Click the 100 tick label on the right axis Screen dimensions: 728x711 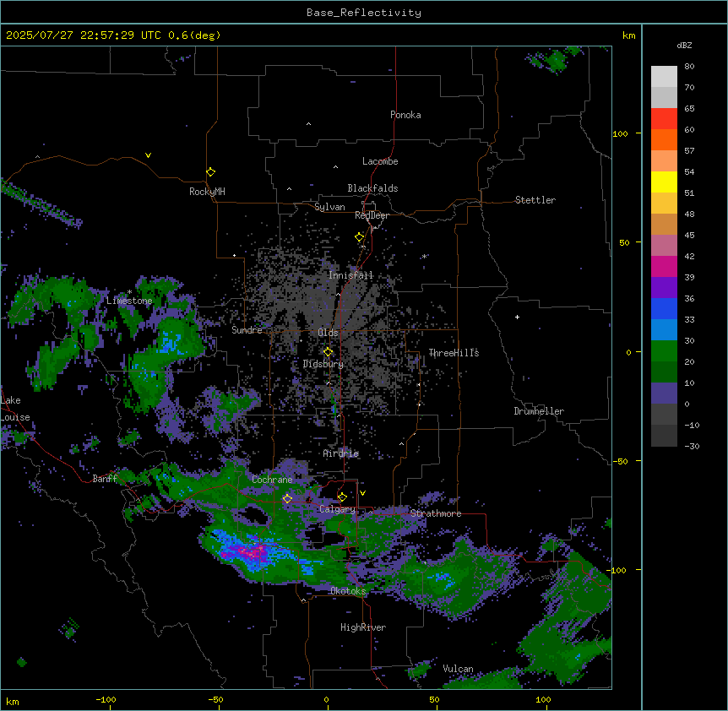point(620,133)
